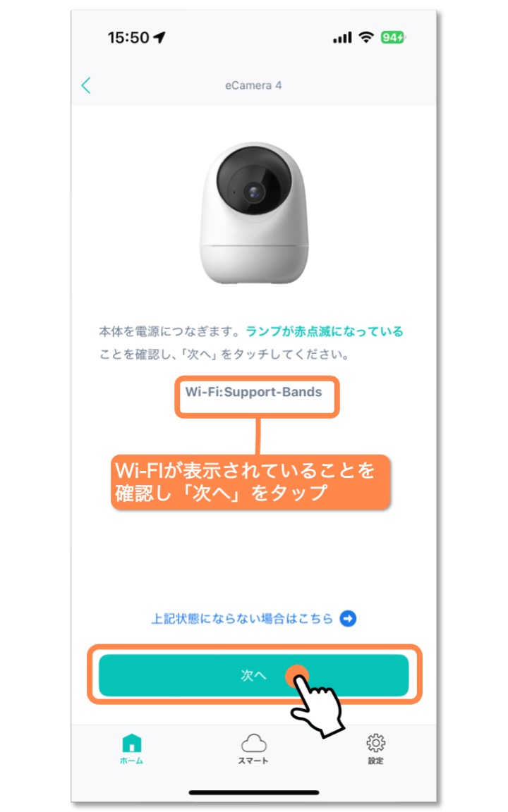This screenshot has height=812, width=508.
Task: Tap the cloud icon above スマート
Action: [x=254, y=743]
